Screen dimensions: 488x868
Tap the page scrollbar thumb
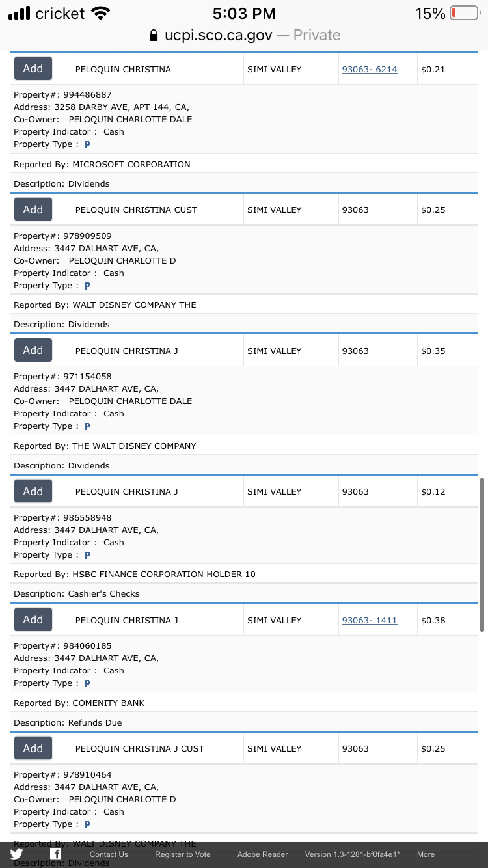[x=482, y=554]
